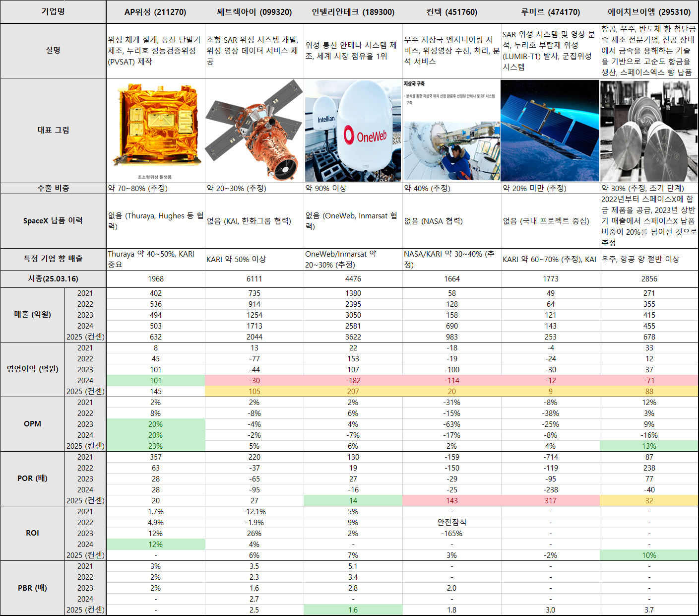This screenshot has width=699, height=616.
Task: Select the 컨텍 (451760) header cell
Action: tap(451, 12)
